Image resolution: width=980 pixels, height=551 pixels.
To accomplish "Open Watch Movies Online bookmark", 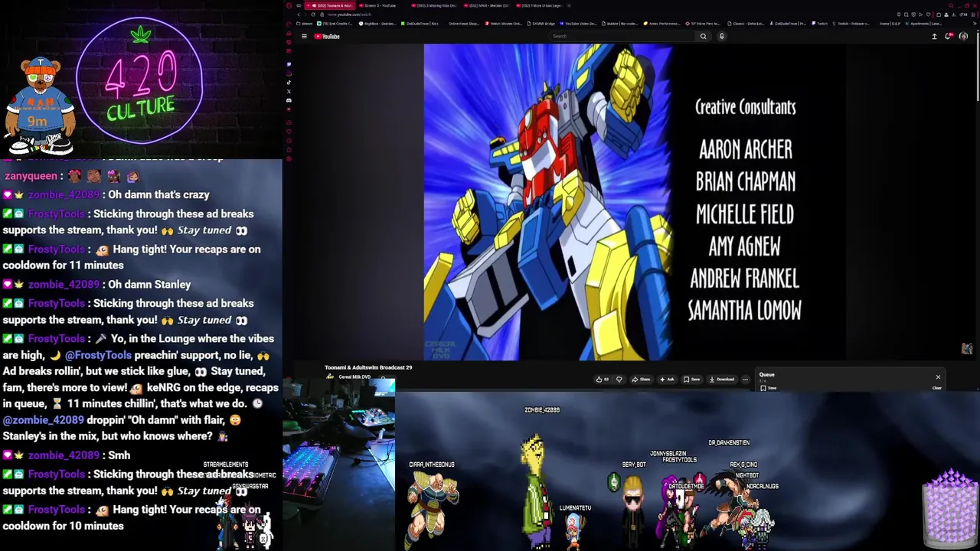I will pos(503,24).
